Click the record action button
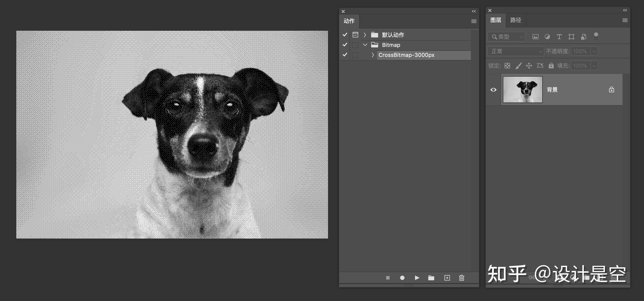The height and width of the screenshot is (301, 644). coord(402,278)
